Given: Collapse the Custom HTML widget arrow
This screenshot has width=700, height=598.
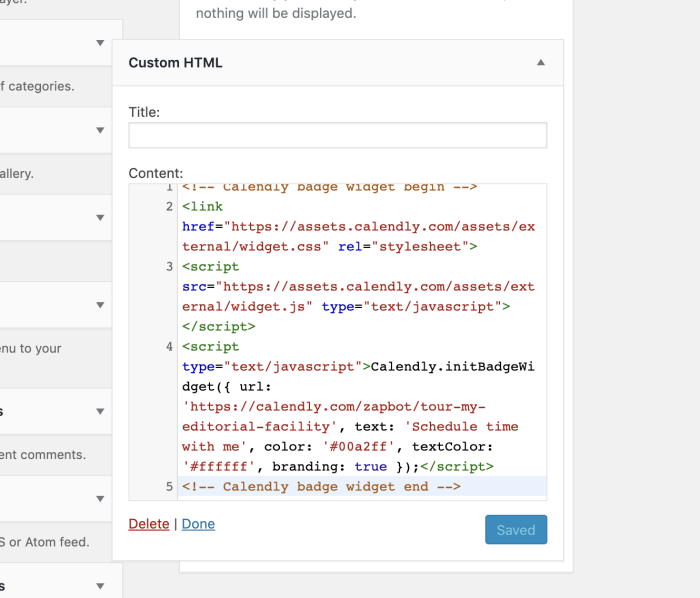Looking at the screenshot, I should pyautogui.click(x=541, y=63).
